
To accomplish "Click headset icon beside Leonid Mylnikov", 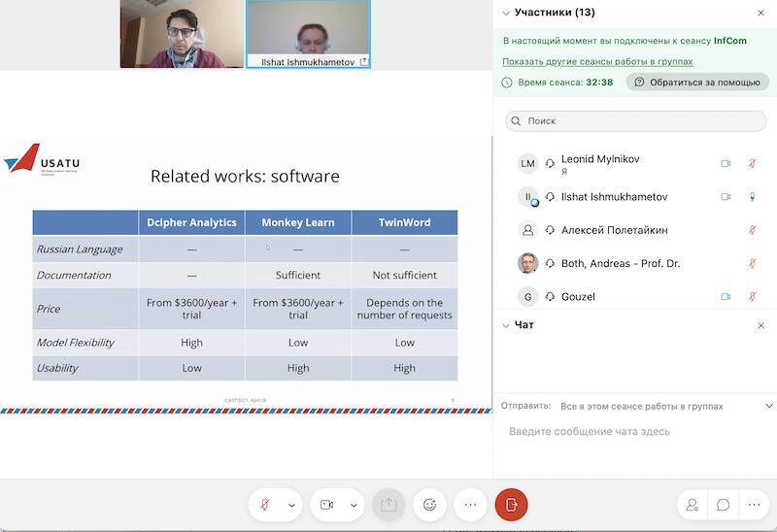I will pos(550,163).
